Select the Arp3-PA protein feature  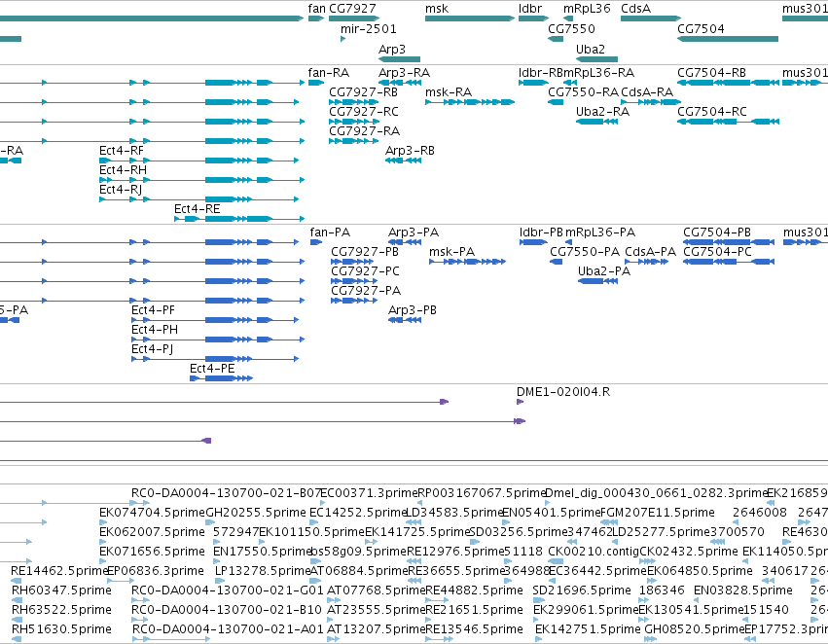(x=405, y=242)
